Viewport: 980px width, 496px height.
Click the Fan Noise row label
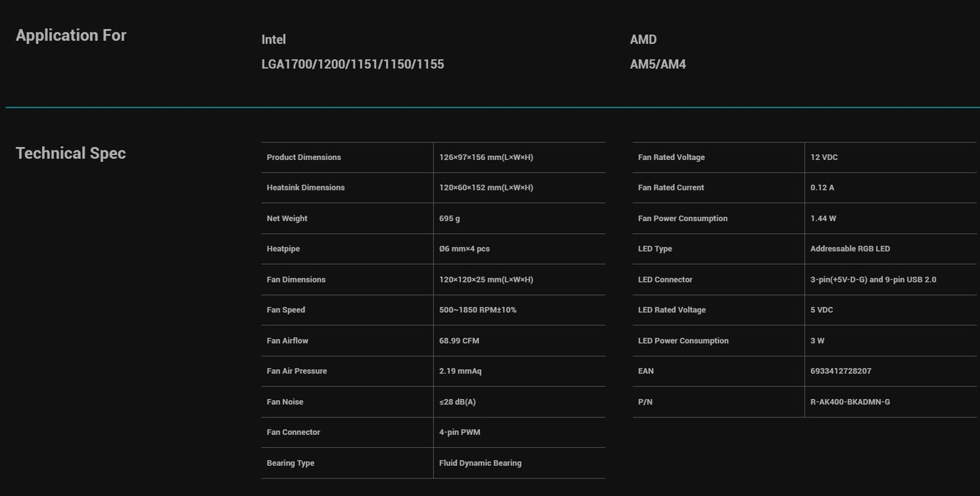click(285, 402)
